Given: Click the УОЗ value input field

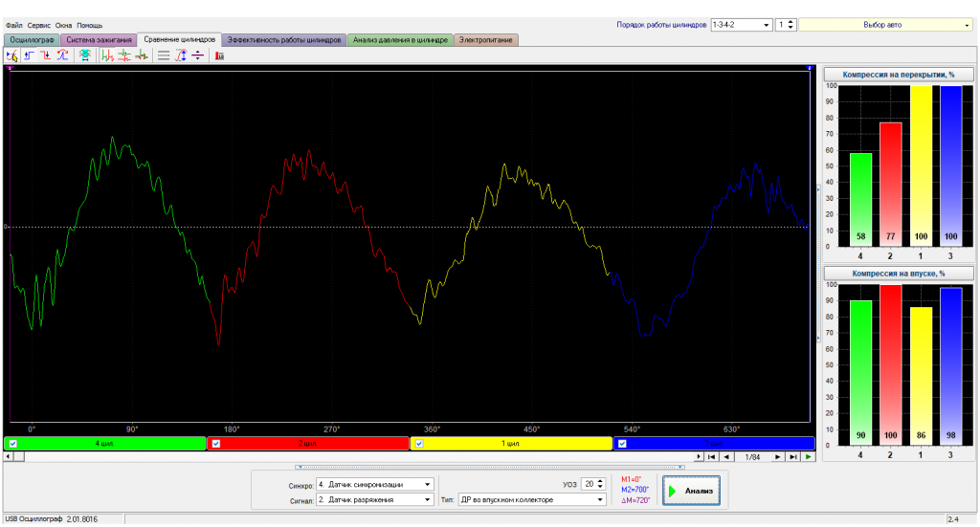Looking at the screenshot, I should tap(589, 485).
